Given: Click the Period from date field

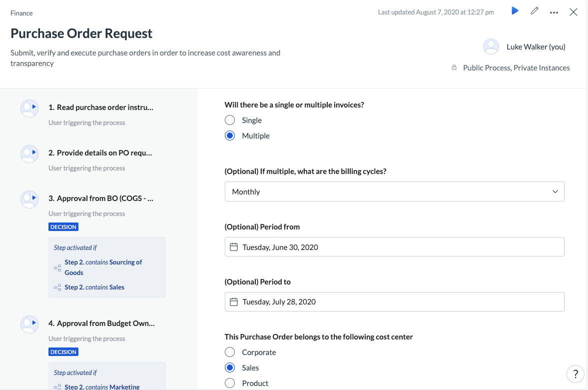Looking at the screenshot, I should point(395,246).
